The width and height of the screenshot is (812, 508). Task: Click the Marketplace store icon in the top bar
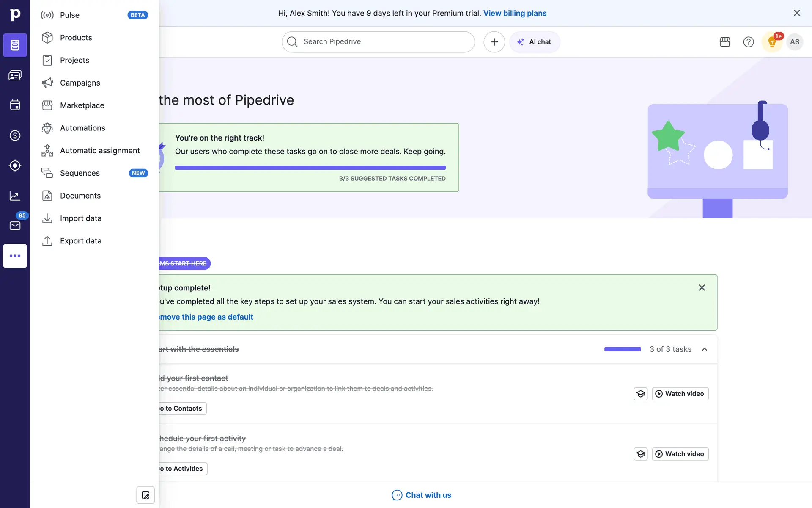725,42
